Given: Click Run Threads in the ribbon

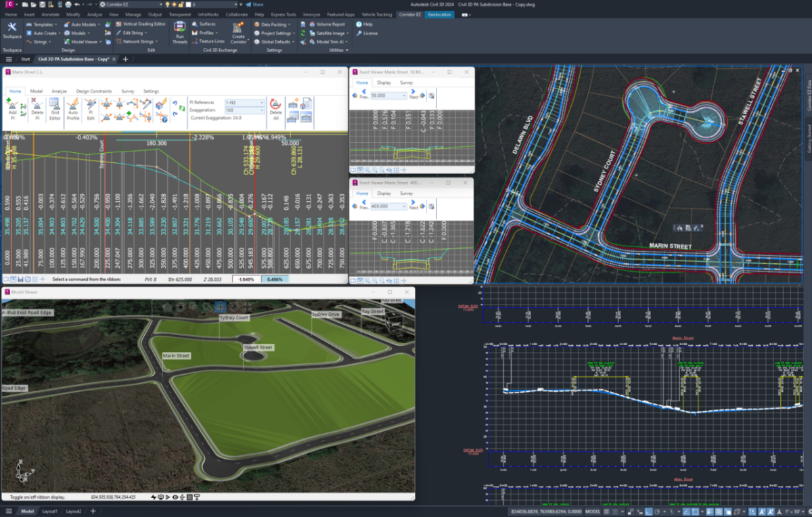Looking at the screenshot, I should click(x=179, y=32).
